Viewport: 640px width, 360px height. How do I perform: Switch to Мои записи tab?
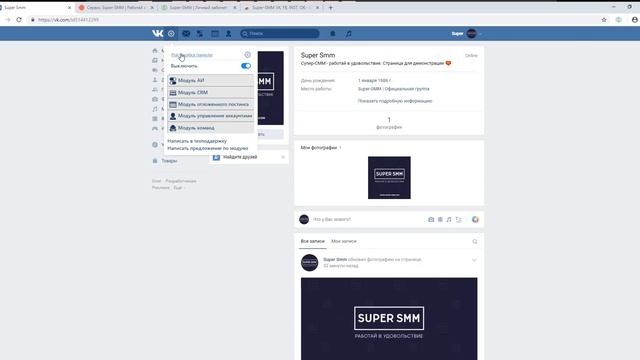(x=344, y=241)
